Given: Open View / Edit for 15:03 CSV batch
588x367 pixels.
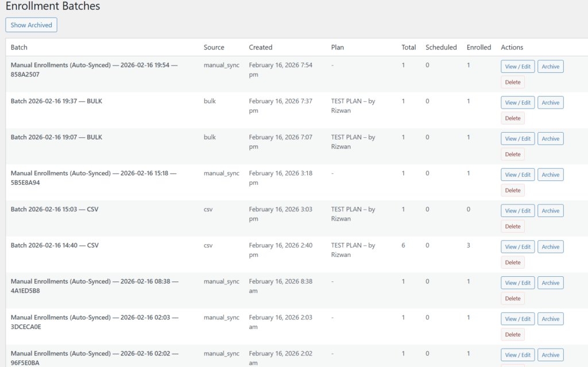Looking at the screenshot, I should pyautogui.click(x=517, y=211).
